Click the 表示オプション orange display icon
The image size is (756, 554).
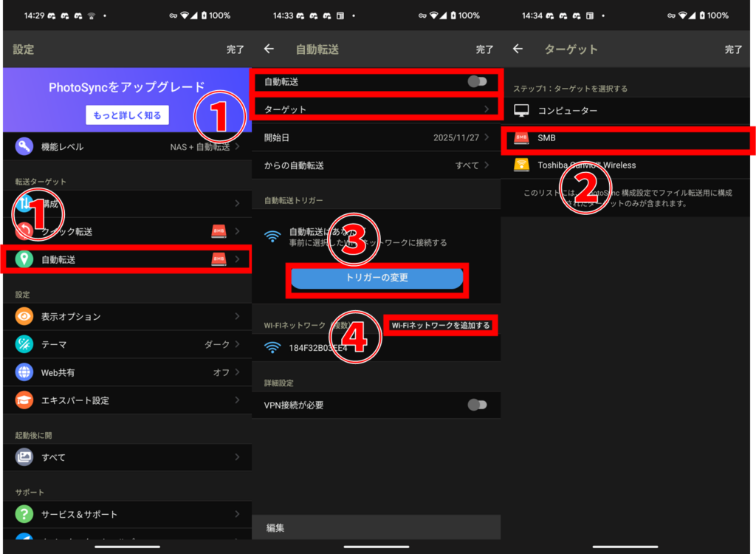23,316
